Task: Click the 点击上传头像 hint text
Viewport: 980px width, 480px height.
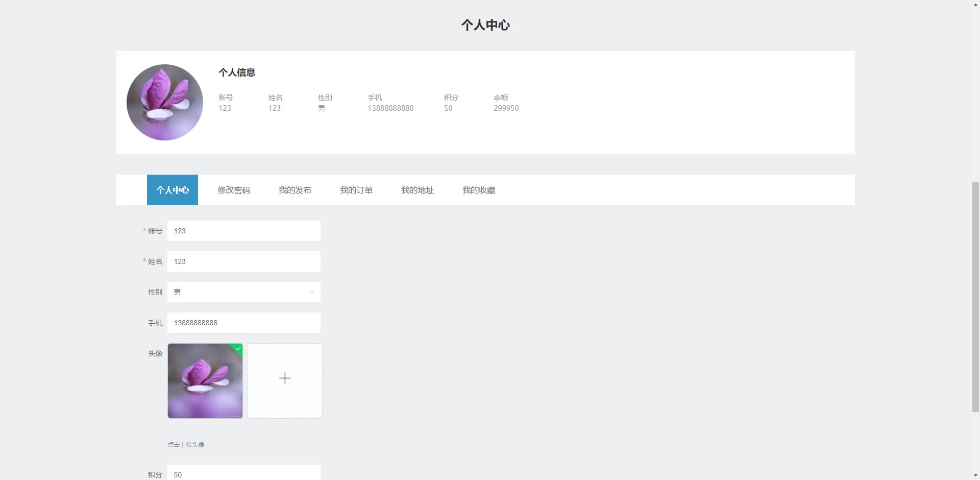Action: (186, 445)
